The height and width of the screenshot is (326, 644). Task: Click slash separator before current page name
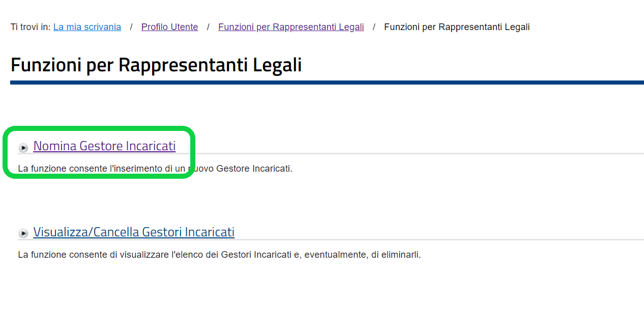coord(374,27)
